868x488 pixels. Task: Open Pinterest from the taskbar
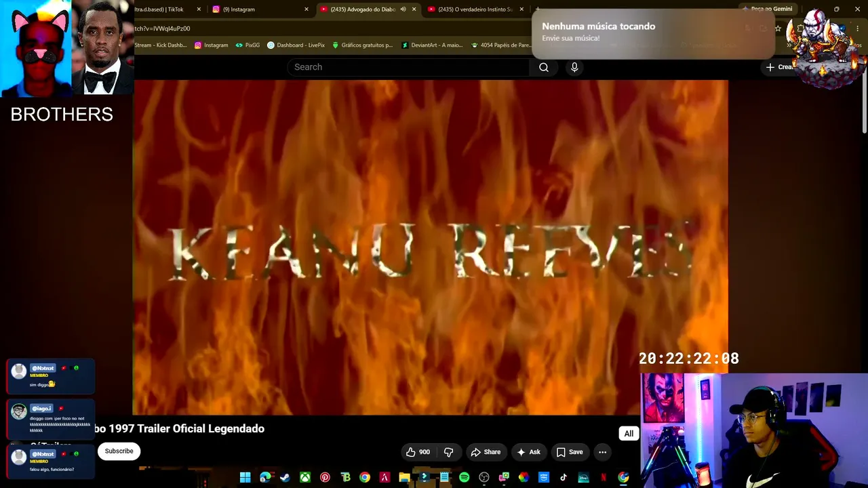pyautogui.click(x=325, y=478)
